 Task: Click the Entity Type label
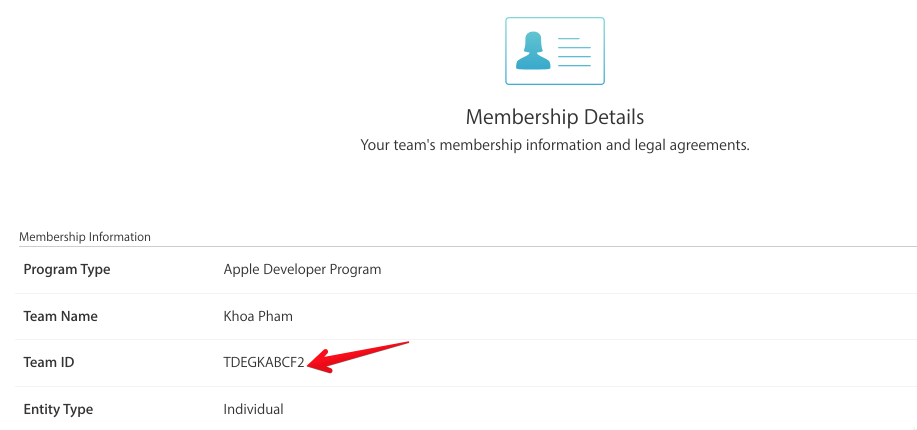(58, 410)
